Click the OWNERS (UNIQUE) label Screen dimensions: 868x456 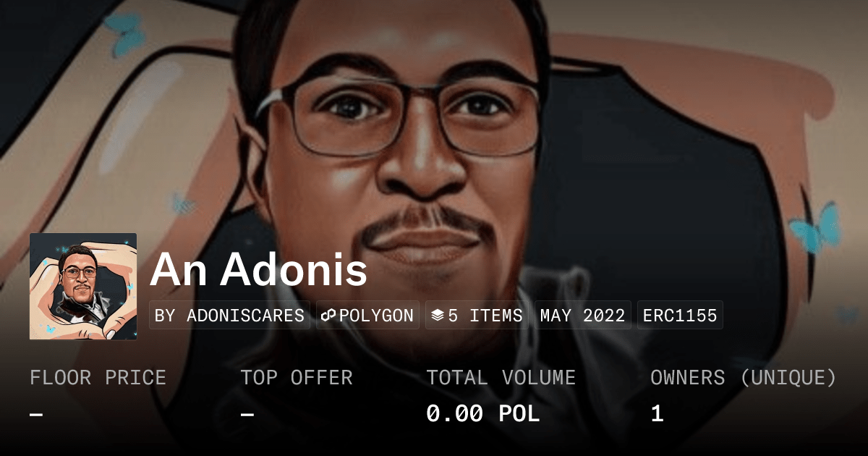[744, 378]
